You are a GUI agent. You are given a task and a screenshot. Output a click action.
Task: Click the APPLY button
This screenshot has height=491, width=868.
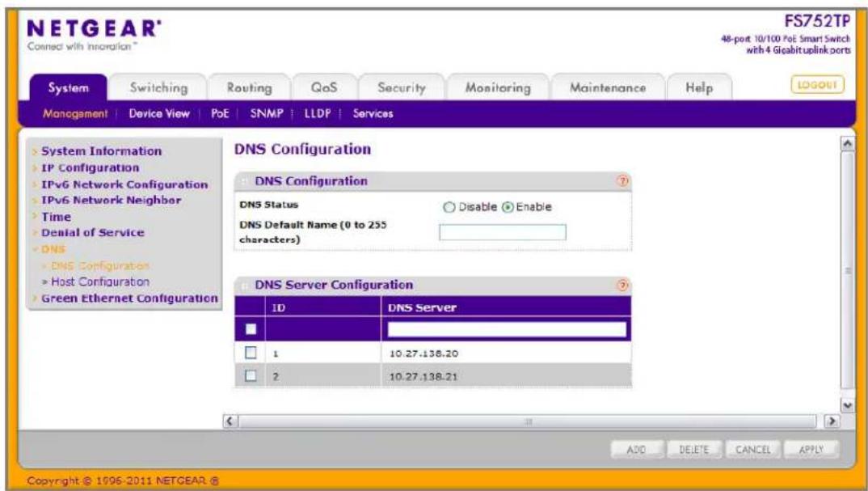coord(811,450)
